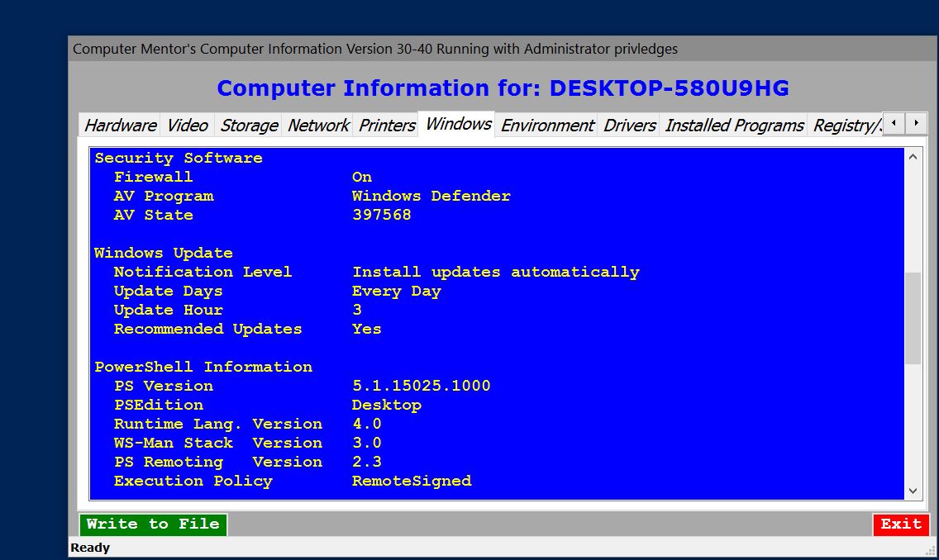Select the Storage tab
Screen dimensions: 939x560
(x=248, y=126)
